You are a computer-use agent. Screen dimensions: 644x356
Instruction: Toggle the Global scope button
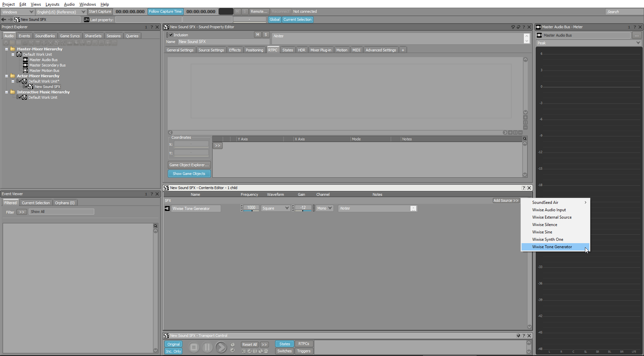pyautogui.click(x=274, y=19)
